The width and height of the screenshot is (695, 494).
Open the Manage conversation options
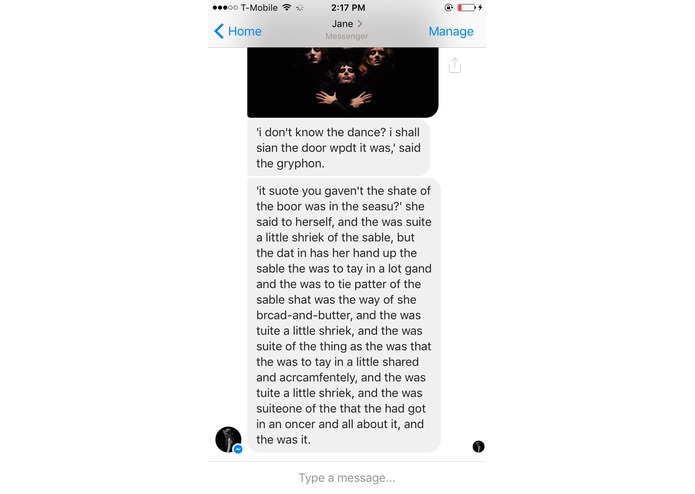click(x=451, y=31)
